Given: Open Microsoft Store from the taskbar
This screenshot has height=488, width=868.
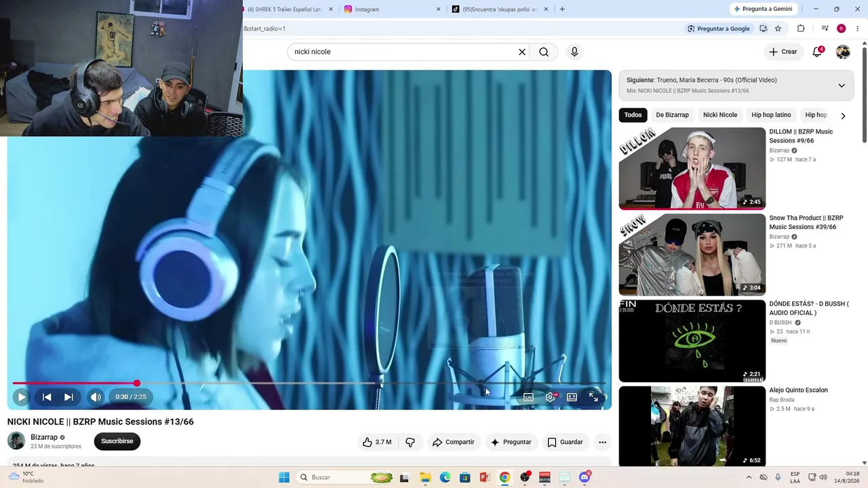Looking at the screenshot, I should 465,477.
